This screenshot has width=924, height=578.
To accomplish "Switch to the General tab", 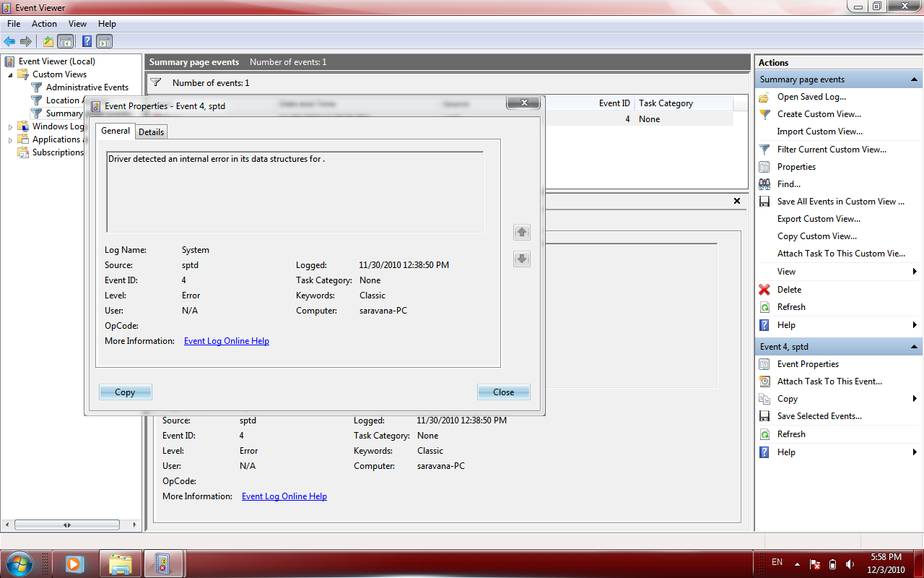I will pos(115,131).
